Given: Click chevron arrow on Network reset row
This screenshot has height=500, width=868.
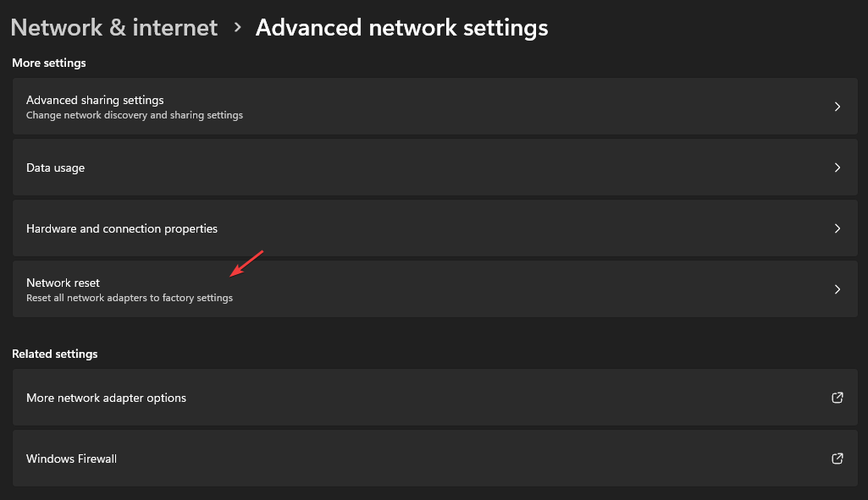Looking at the screenshot, I should point(837,288).
